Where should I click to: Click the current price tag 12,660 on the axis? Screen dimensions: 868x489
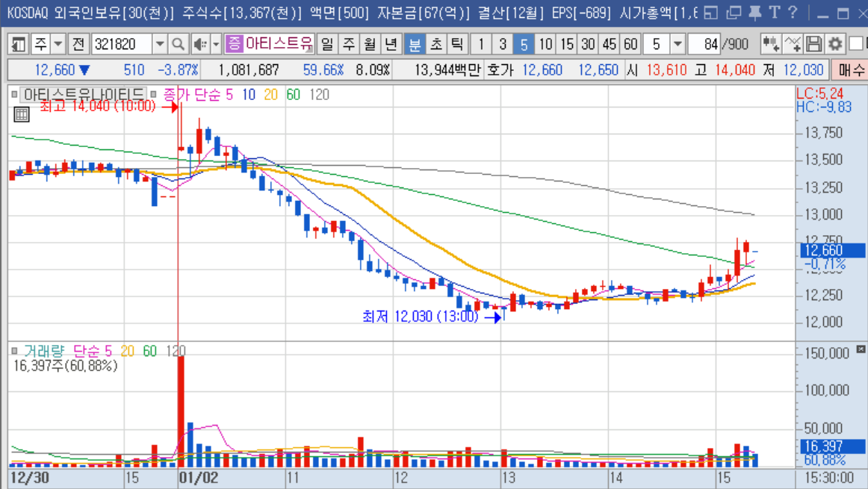tap(833, 251)
